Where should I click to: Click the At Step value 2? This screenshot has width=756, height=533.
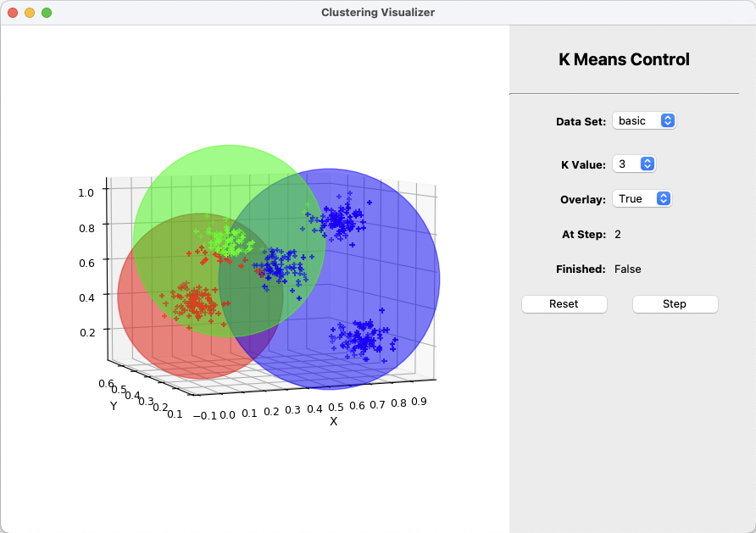point(618,234)
